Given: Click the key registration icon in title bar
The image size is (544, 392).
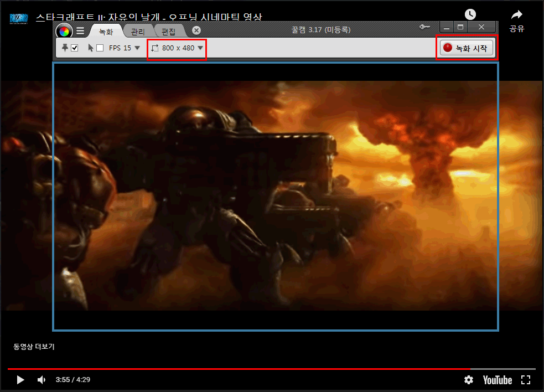Looking at the screenshot, I should coord(424,27).
